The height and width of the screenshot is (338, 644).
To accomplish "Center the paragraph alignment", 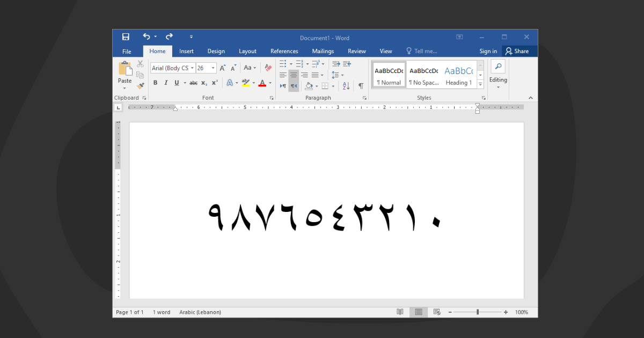I will pos(294,75).
